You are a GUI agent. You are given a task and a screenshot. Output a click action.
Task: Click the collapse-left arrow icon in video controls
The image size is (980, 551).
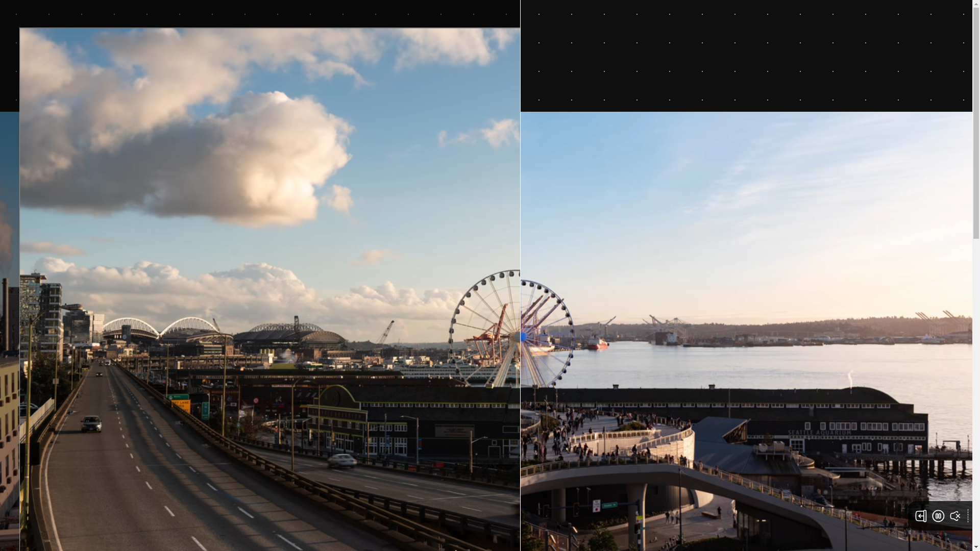click(x=921, y=516)
